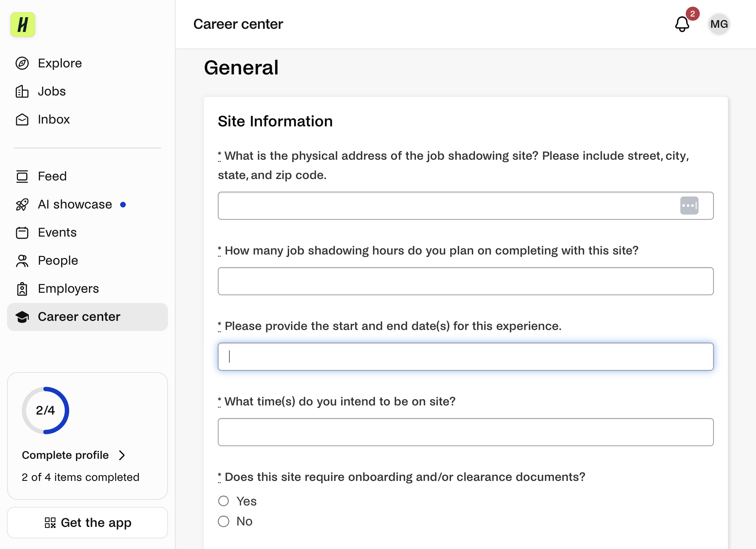Click the blue dot beside AI showcase
756x549 pixels.
123,205
